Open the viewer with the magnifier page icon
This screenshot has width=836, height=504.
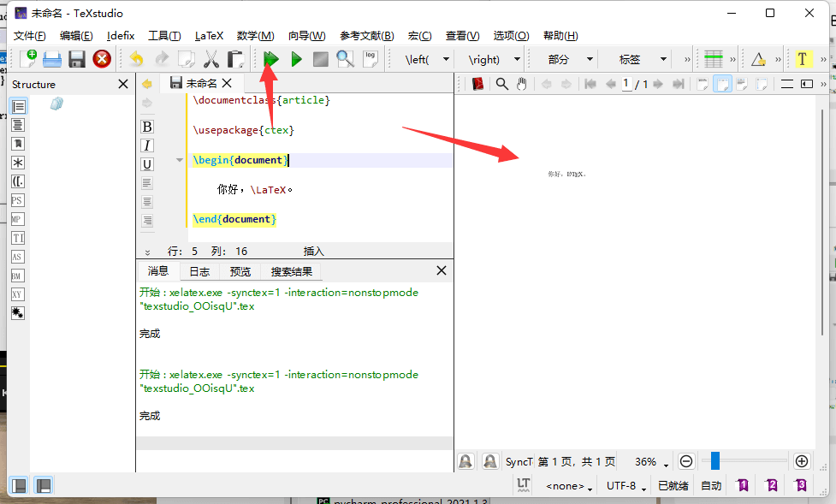[x=346, y=59]
